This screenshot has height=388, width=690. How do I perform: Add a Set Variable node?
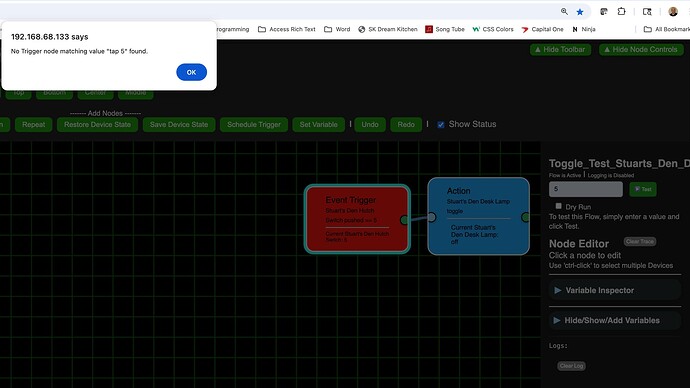(x=319, y=124)
